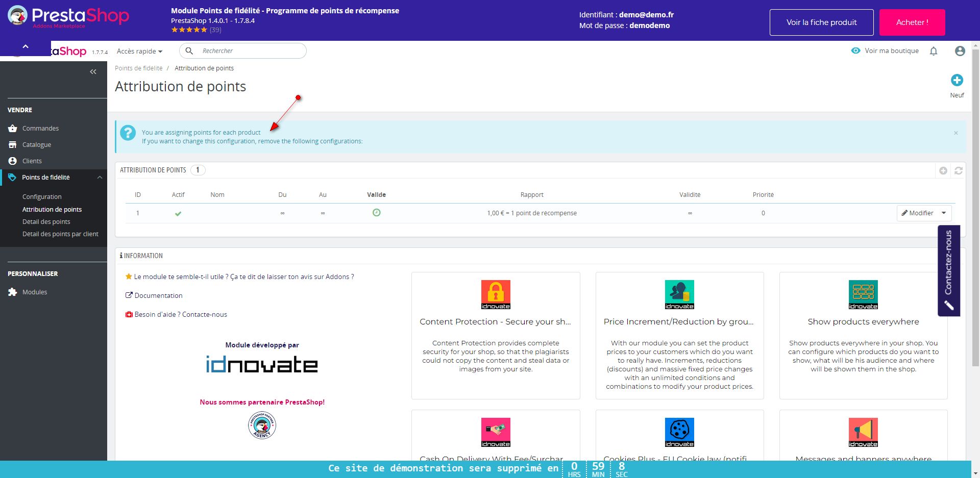Click the Cash On Delivery module icon
The width and height of the screenshot is (980, 478).
click(496, 432)
